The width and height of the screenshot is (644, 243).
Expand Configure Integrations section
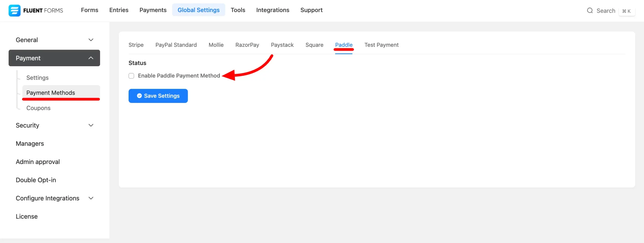[x=91, y=198]
